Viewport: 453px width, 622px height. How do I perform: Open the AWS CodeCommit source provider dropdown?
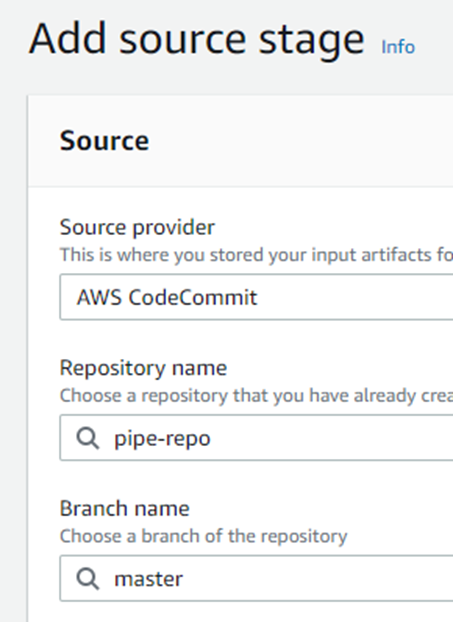[256, 297]
